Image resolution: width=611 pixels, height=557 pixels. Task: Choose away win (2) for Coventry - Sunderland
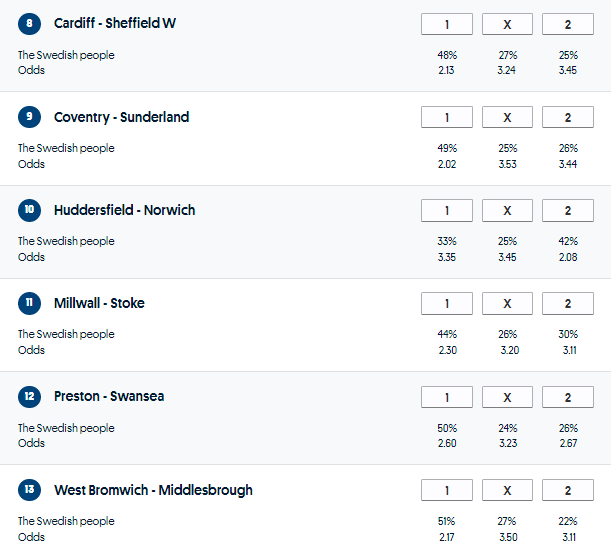tap(567, 117)
